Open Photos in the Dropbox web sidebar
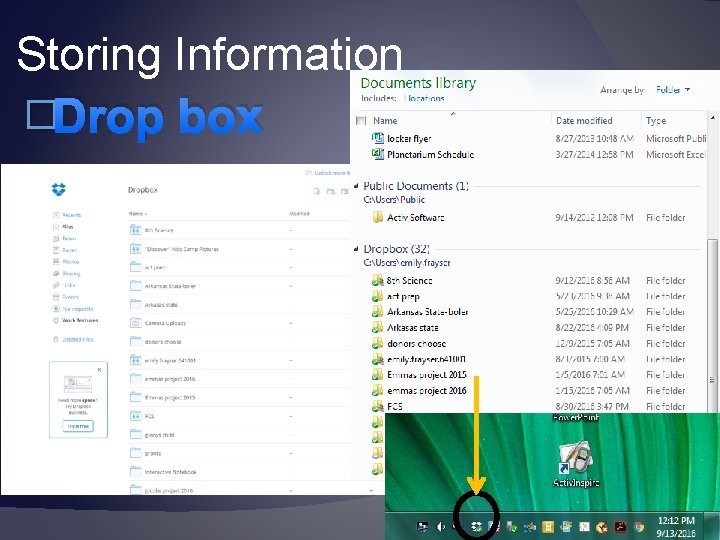Screen dimensions: 720x540 (71, 262)
